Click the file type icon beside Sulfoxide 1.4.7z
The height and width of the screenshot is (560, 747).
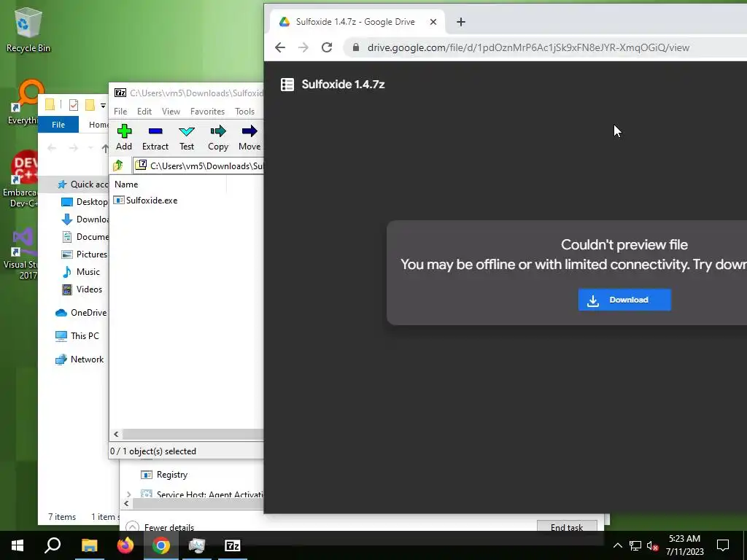click(287, 85)
